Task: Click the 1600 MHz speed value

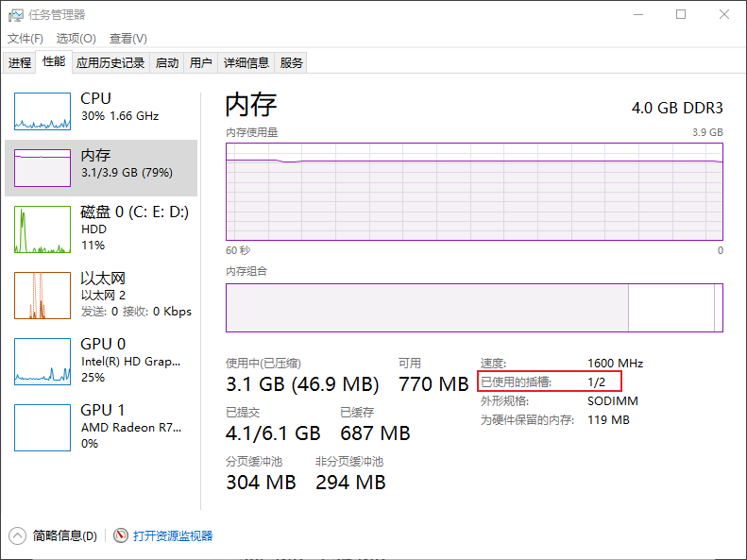Action: (615, 364)
